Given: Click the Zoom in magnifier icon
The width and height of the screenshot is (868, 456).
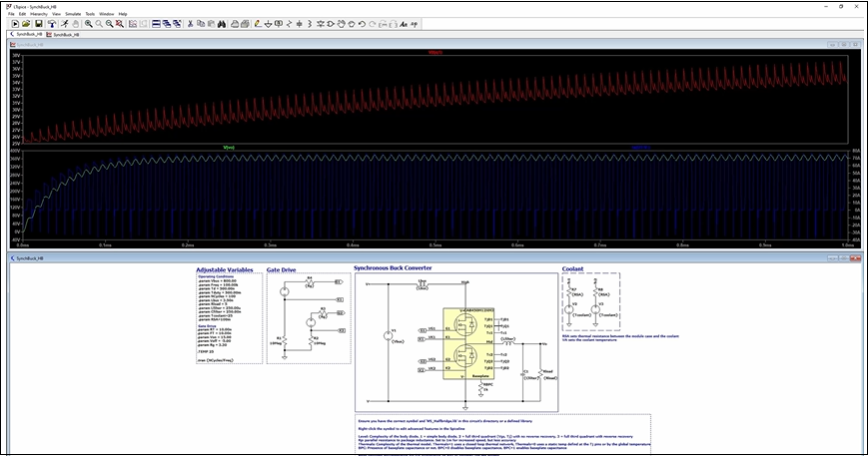Looking at the screenshot, I should 88,23.
